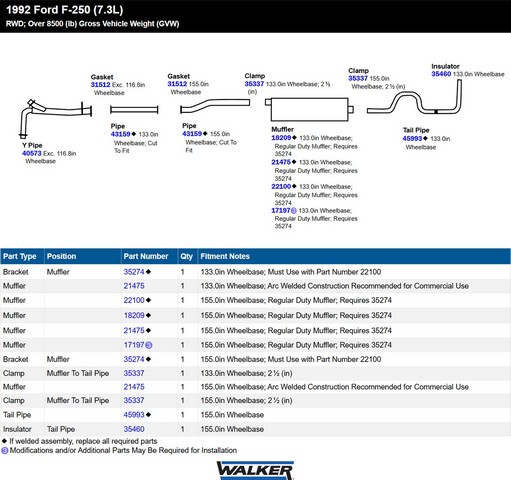Screen dimensions: 511x480
Task: Open muffler part 18209 in diagram
Action: point(281,138)
